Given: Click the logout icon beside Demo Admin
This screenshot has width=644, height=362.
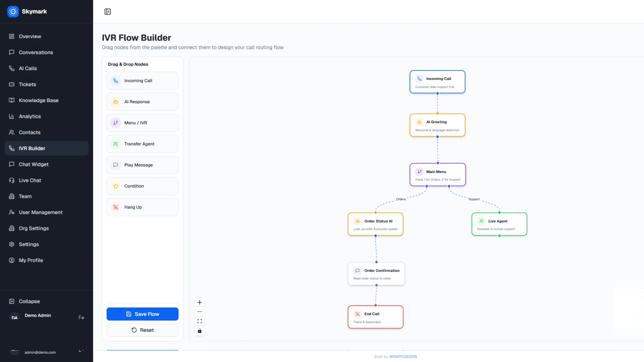Looking at the screenshot, I should coord(81,317).
